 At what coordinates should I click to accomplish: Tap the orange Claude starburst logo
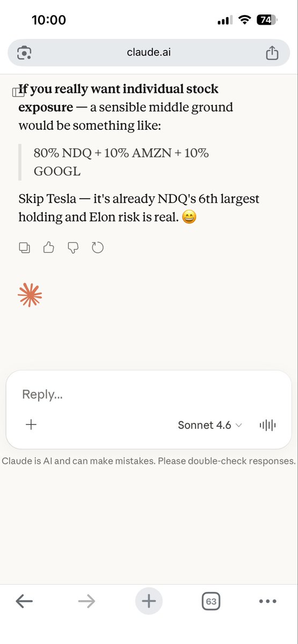[x=30, y=295]
